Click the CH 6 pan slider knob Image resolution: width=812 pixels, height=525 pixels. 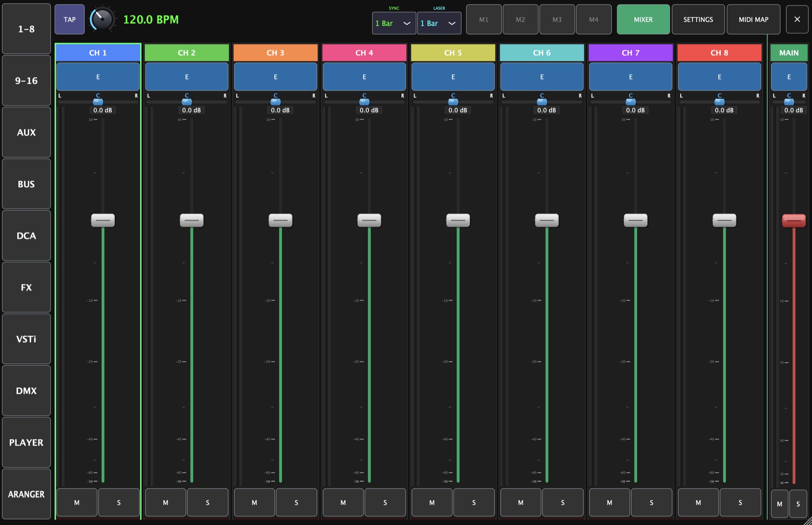(542, 102)
